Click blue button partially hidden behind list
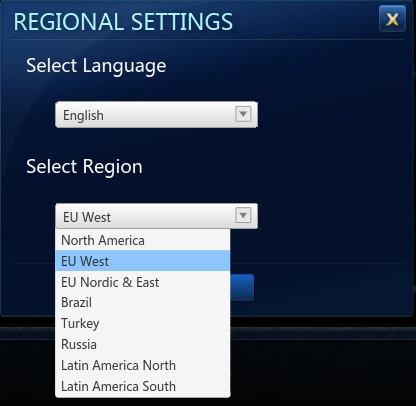This screenshot has width=416, height=406. tap(242, 288)
